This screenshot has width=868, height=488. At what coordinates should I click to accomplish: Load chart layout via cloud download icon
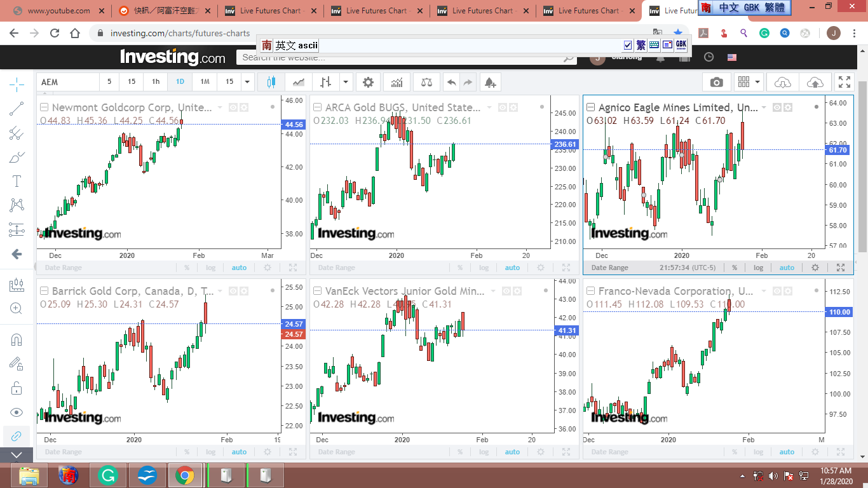[782, 82]
